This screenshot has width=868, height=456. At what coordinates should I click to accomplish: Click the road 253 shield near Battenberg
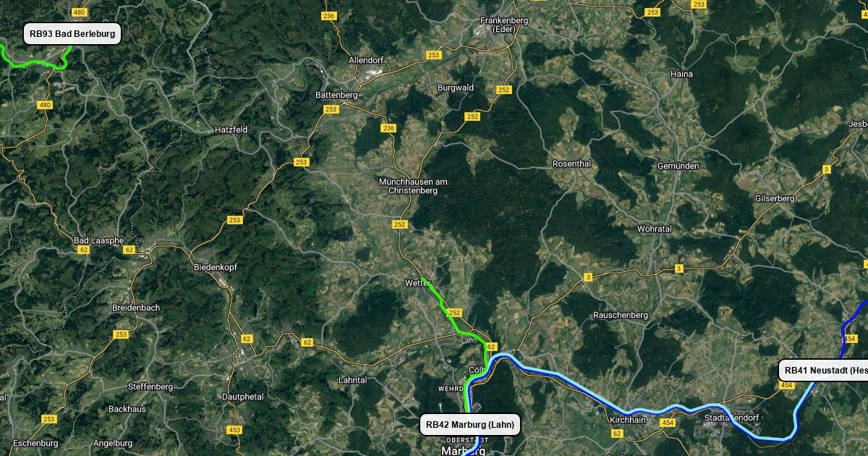coord(331,109)
